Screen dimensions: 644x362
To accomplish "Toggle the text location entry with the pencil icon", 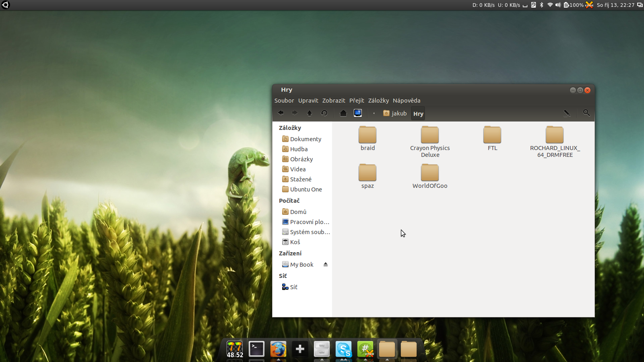I will (x=567, y=113).
